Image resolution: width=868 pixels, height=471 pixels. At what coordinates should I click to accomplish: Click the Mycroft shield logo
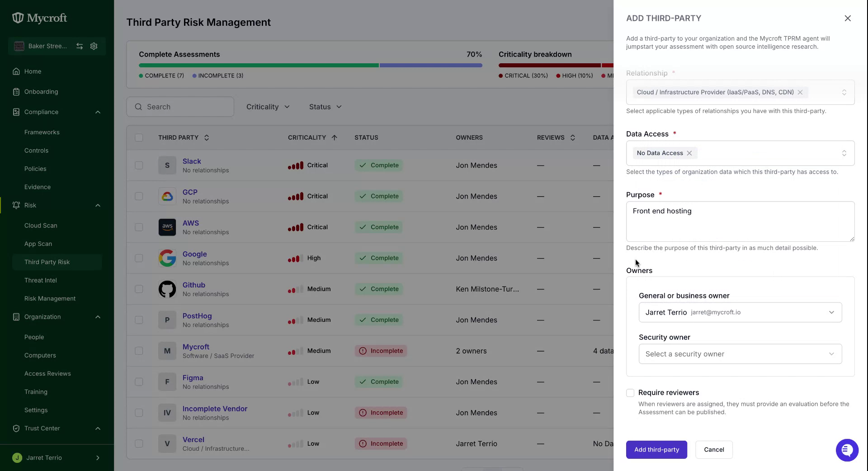(x=18, y=18)
